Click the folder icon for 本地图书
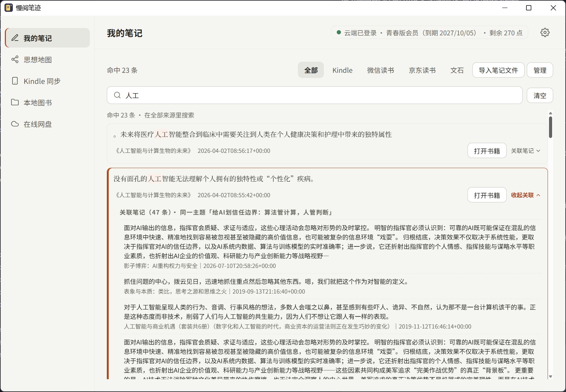Image resolution: width=566 pixels, height=392 pixels. pyautogui.click(x=15, y=102)
